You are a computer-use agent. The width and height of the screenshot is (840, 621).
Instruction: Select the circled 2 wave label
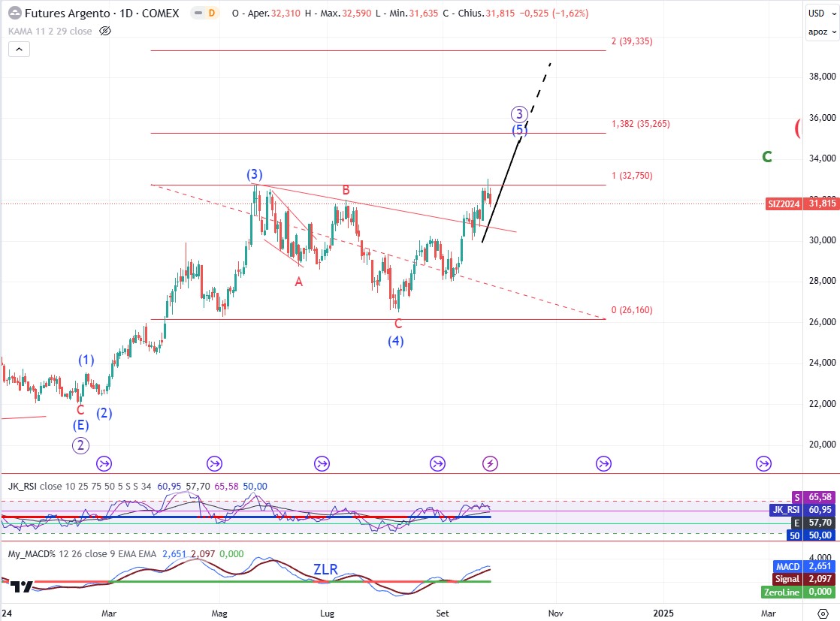[x=80, y=445]
